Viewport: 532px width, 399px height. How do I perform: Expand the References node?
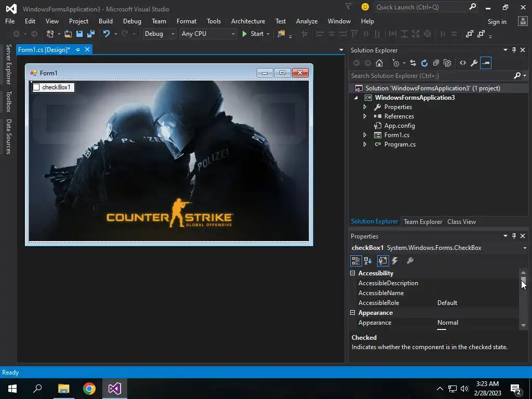pyautogui.click(x=365, y=116)
